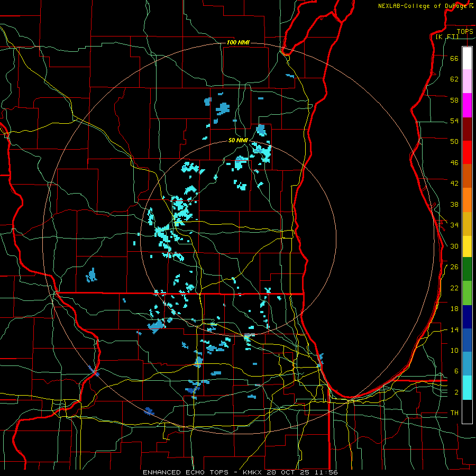Click the '10' legend label
This screenshot has width=476, height=476.
454,351
